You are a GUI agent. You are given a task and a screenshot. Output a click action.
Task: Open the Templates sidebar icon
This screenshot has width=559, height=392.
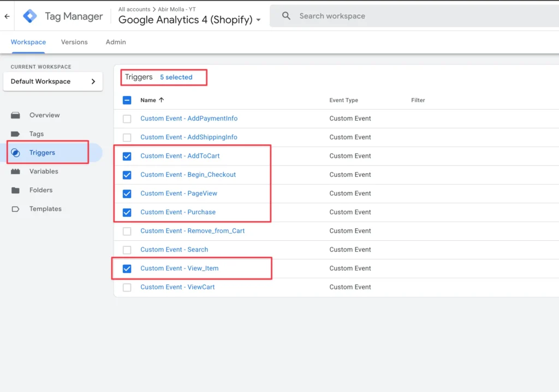coord(16,209)
